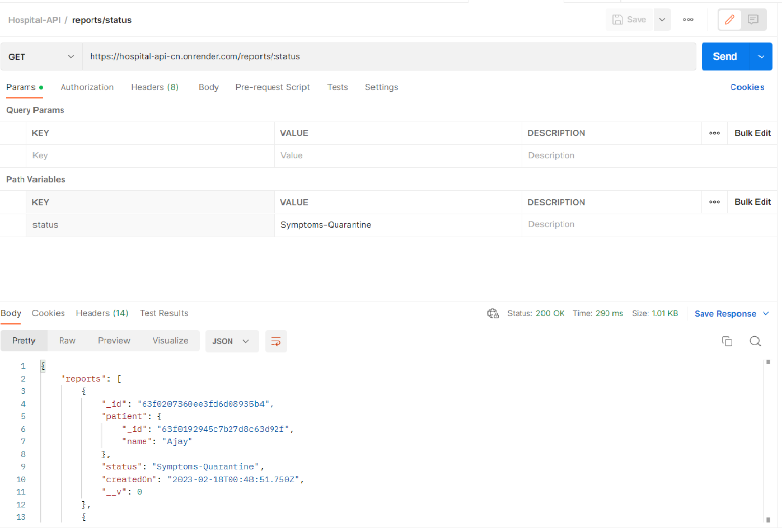The width and height of the screenshot is (782, 532).
Task: Open the Cookies link
Action: tap(747, 87)
